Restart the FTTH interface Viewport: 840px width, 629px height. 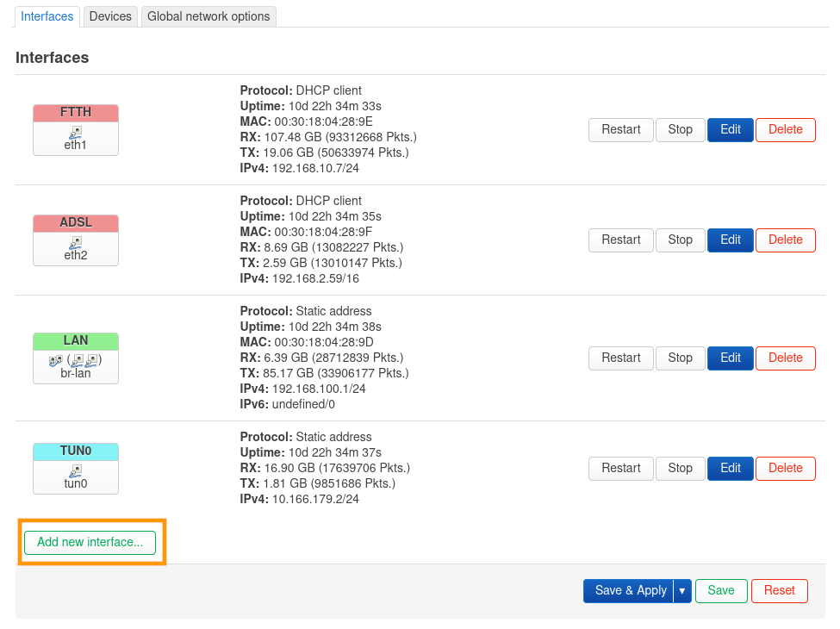click(x=620, y=130)
